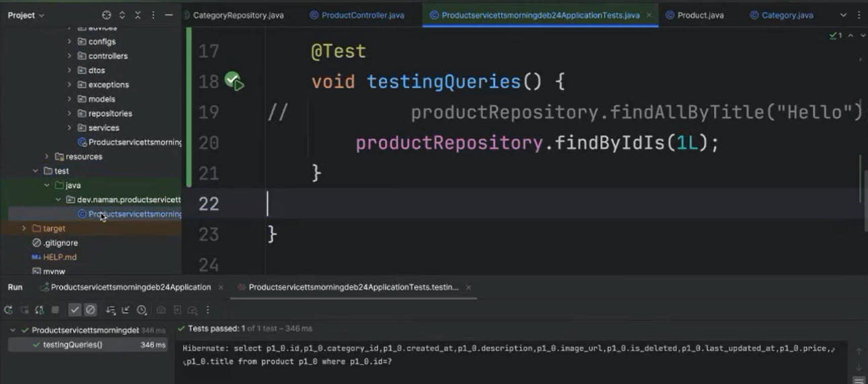Click the Select Opened File target icon
This screenshot has width=868, height=384.
click(x=106, y=15)
